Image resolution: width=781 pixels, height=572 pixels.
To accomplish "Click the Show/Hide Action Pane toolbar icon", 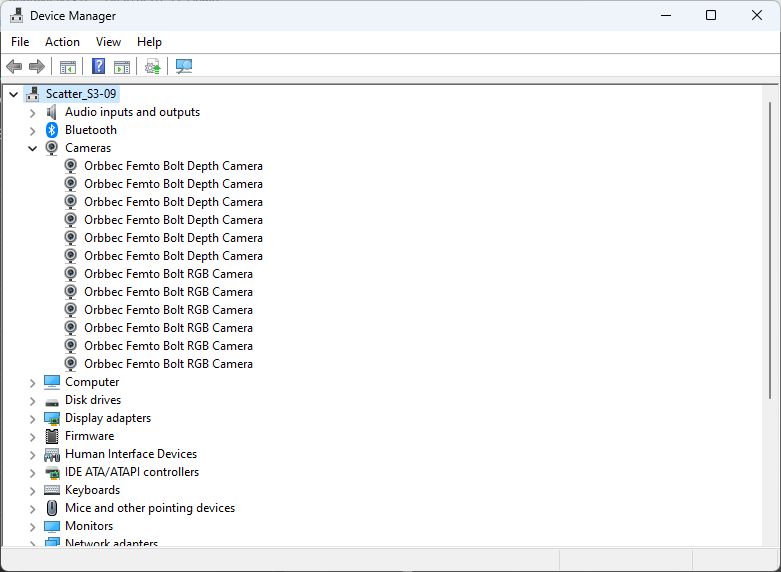I will click(122, 67).
